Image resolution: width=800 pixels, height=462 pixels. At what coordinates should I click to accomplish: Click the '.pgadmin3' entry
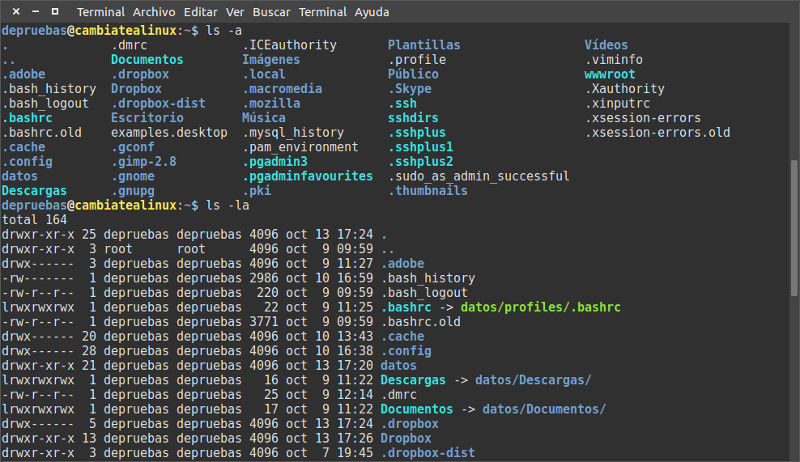(275, 162)
